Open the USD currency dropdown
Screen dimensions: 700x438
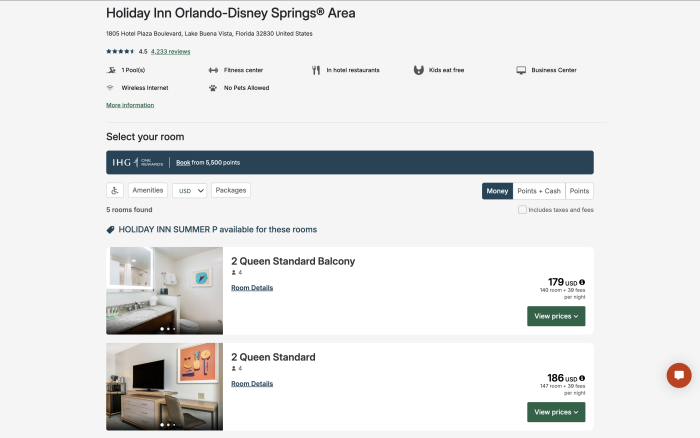pyautogui.click(x=189, y=190)
